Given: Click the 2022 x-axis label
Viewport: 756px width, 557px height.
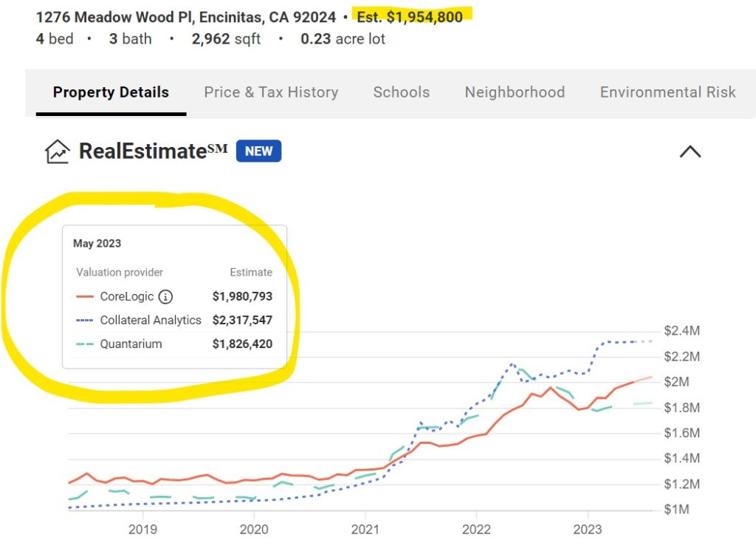Looking at the screenshot, I should pos(476,529).
